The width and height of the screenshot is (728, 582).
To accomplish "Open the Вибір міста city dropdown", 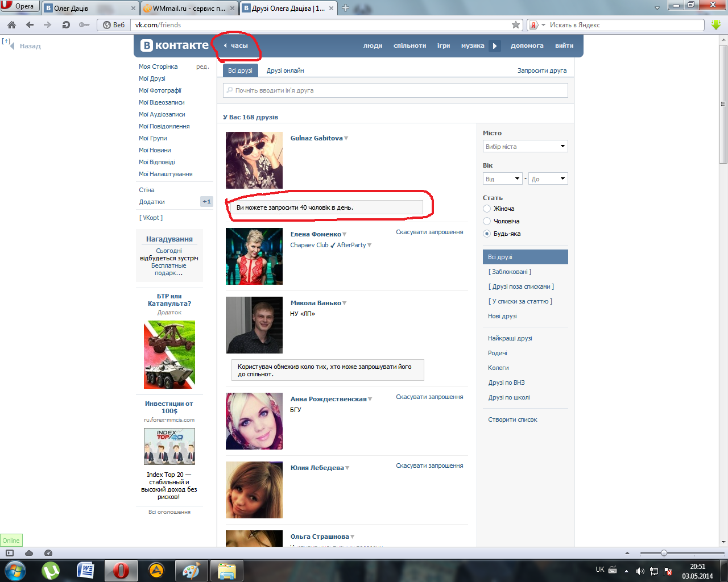I will (526, 146).
